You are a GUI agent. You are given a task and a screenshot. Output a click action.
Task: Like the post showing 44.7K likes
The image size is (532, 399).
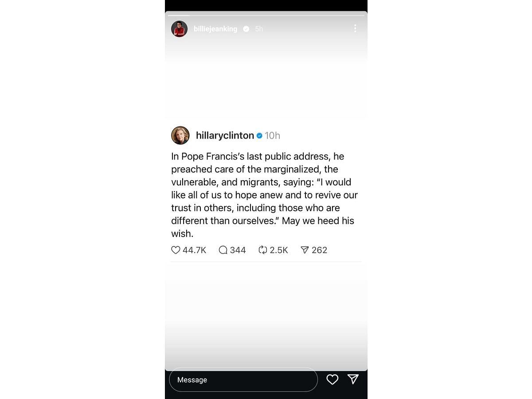[x=176, y=250]
